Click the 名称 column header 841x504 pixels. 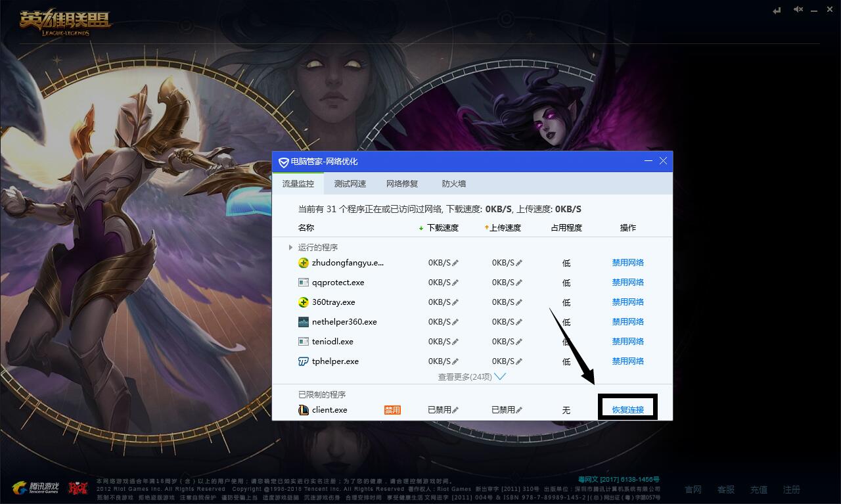[x=306, y=228]
